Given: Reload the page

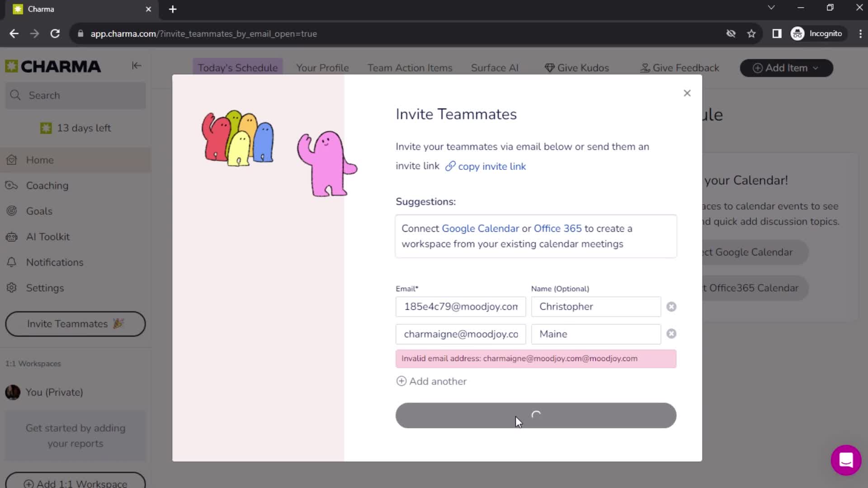Looking at the screenshot, I should tap(55, 34).
